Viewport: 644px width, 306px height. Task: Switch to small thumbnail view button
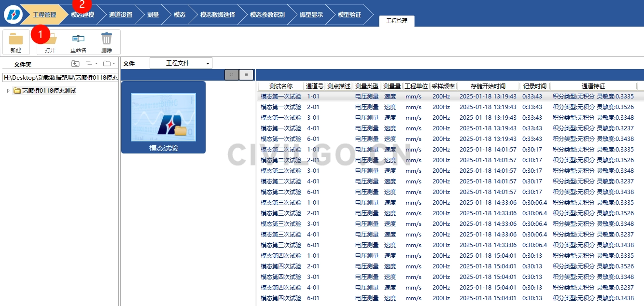[232, 75]
